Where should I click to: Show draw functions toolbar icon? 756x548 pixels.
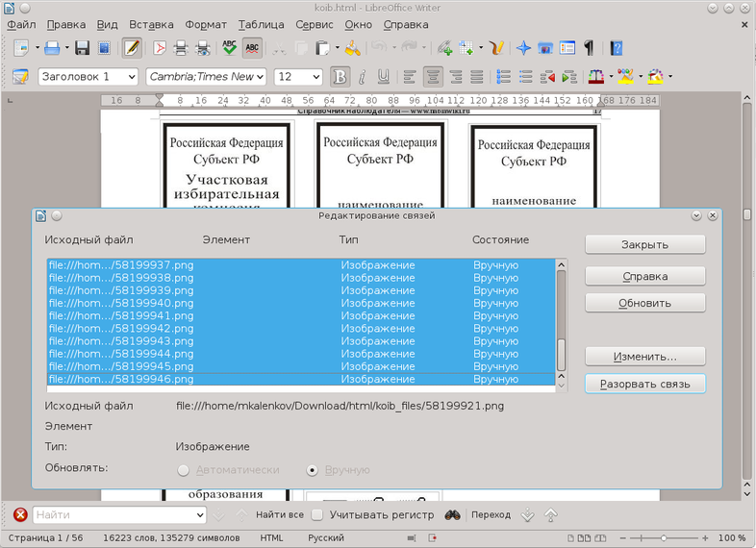(x=496, y=48)
